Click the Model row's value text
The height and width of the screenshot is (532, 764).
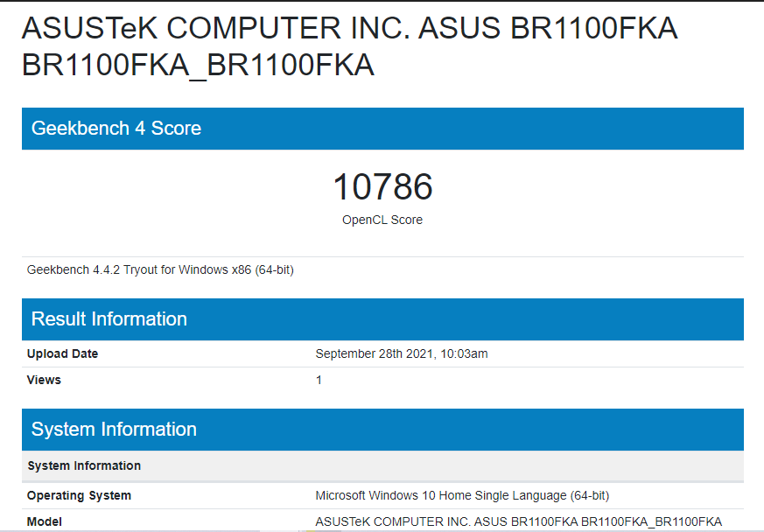pyautogui.click(x=518, y=522)
